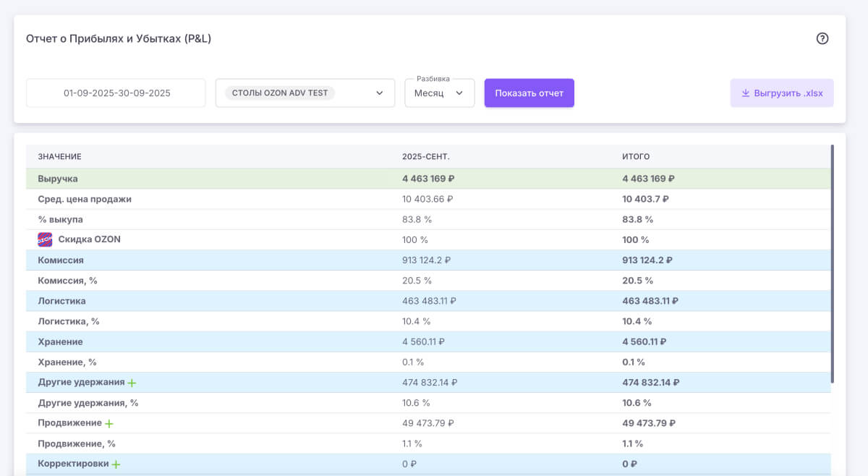868x476 pixels.
Task: Click the 463 483.11 ₽ total logistics value
Action: (650, 300)
